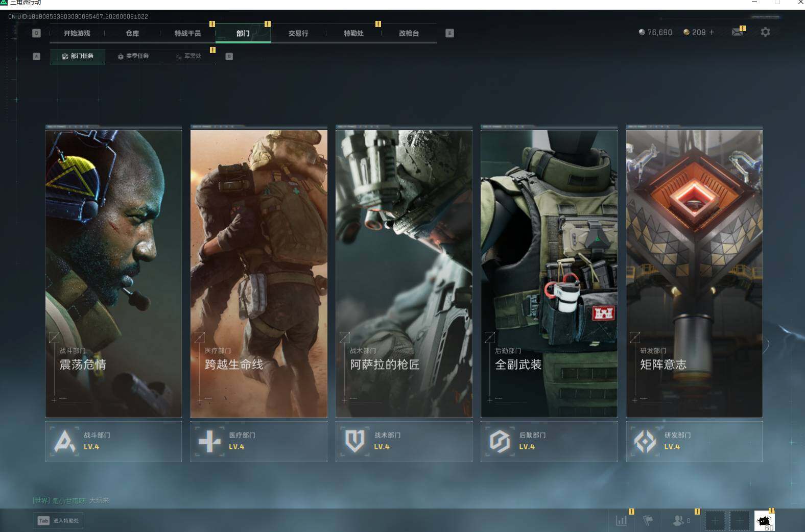Open the mail inbox envelope icon
This screenshot has width=805, height=532.
click(x=737, y=32)
